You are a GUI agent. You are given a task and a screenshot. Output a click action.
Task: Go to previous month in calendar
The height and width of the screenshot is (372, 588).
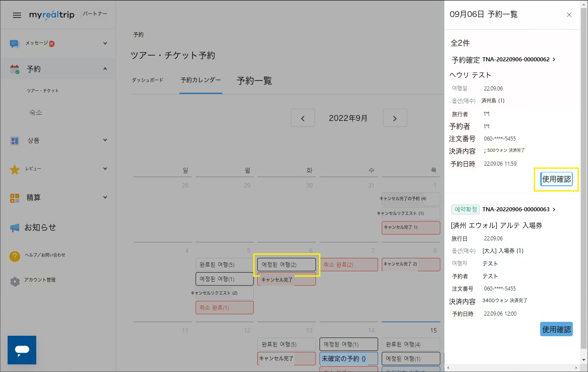[x=303, y=118]
